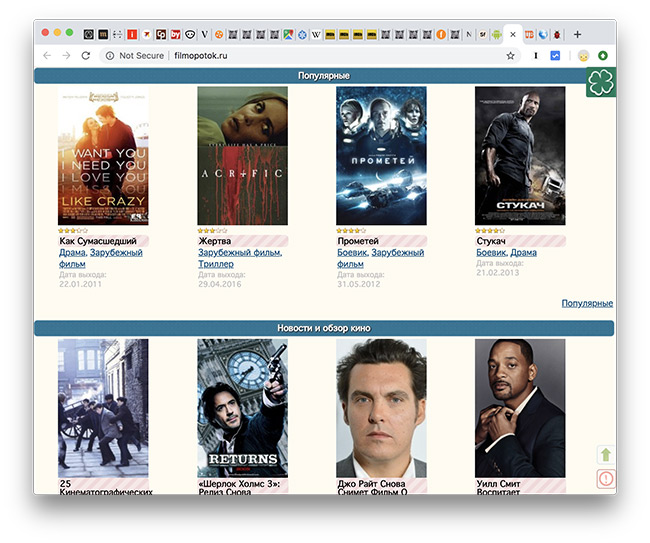Image resolution: width=650 pixels, height=543 pixels.
Task: Click the address bar URL filmopotok.ru
Action: (x=201, y=56)
